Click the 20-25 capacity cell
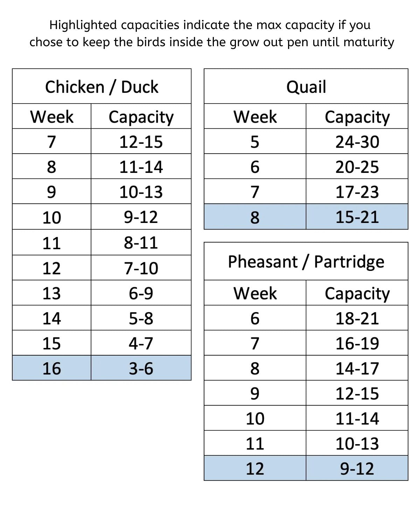 pyautogui.click(x=357, y=167)
